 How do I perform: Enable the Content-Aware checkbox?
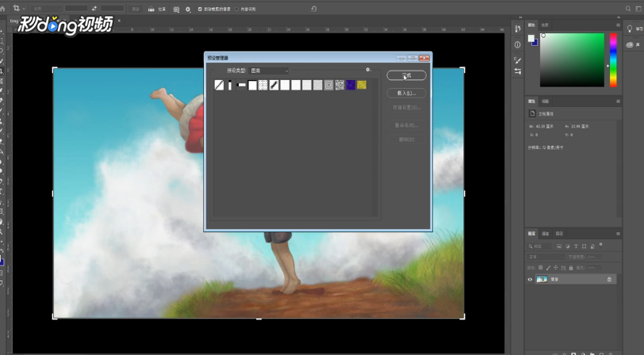[x=236, y=9]
